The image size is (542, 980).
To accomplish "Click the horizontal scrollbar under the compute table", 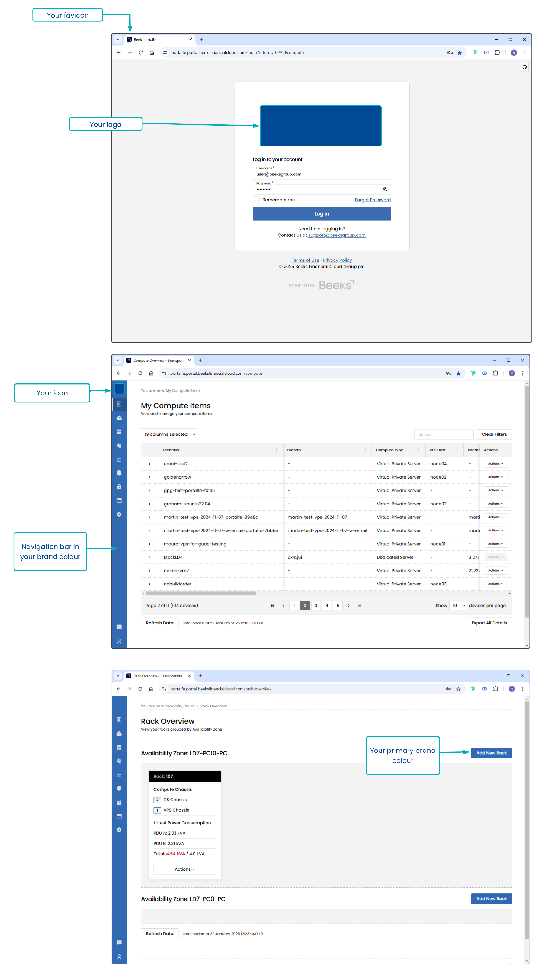I will click(x=201, y=594).
